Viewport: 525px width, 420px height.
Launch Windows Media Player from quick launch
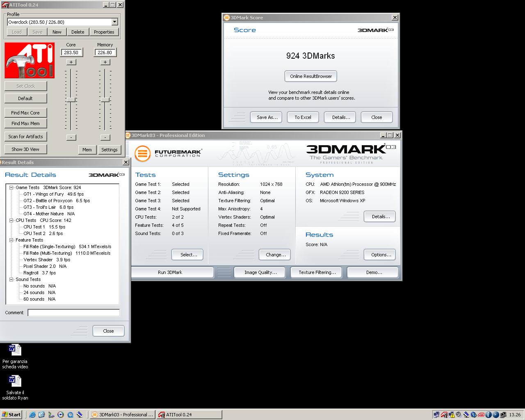coord(61,415)
